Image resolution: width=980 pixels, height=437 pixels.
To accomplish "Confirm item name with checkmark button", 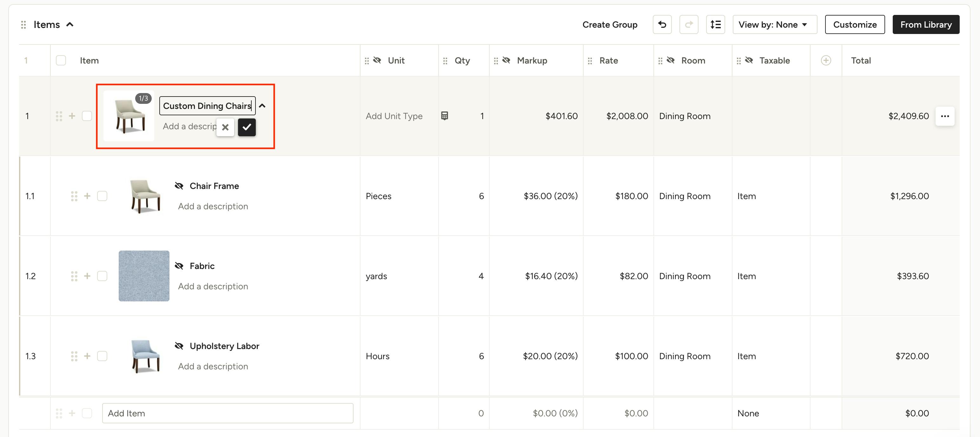I will point(247,127).
